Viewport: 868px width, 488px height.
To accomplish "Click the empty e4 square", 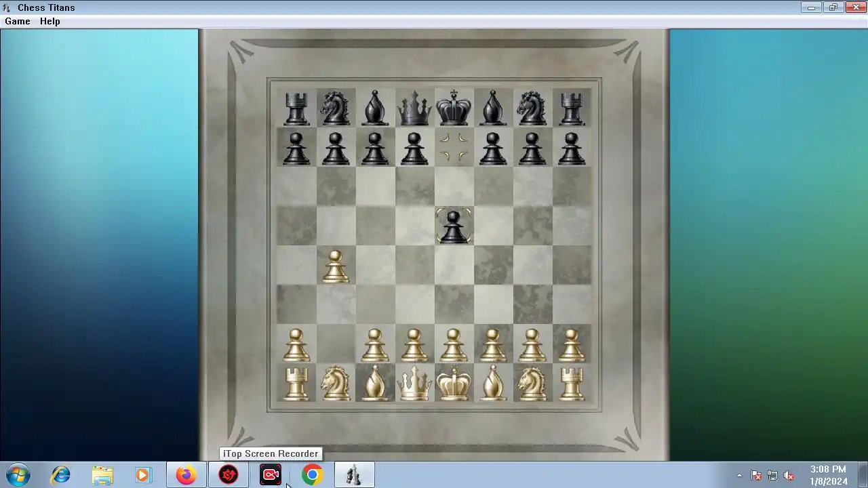I will [x=454, y=266].
